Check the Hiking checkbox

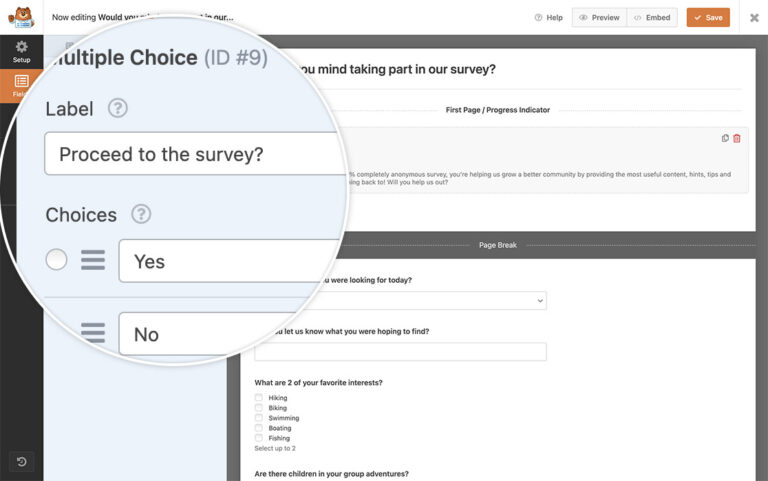[259, 397]
